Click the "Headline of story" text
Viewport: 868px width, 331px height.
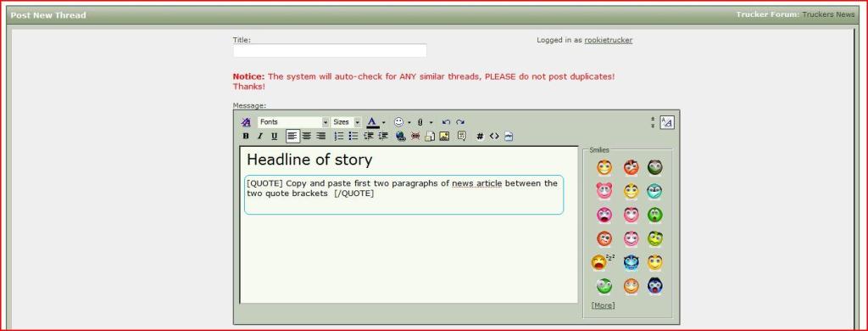[309, 160]
